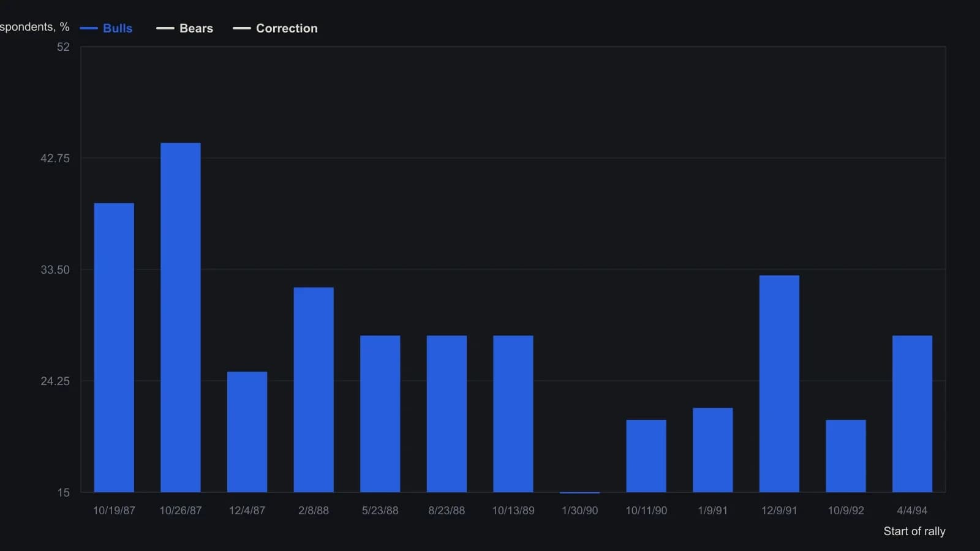
Task: Click the x-axis label 4/4/94
Action: coord(913,511)
